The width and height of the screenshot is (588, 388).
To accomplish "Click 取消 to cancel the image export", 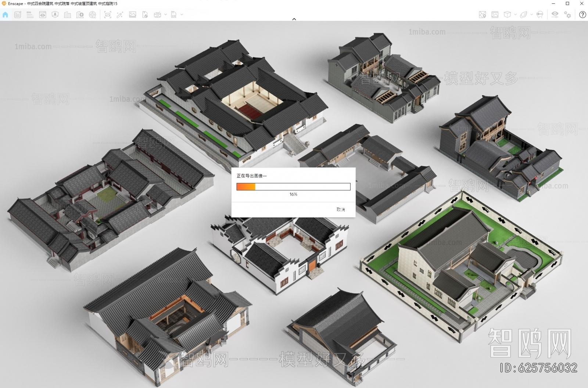I will coord(341,209).
